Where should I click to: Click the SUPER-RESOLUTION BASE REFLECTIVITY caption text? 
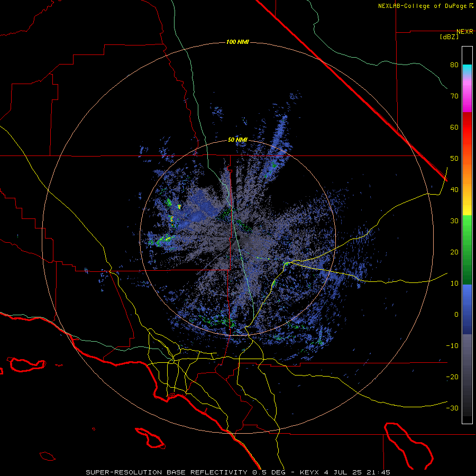[167, 472]
